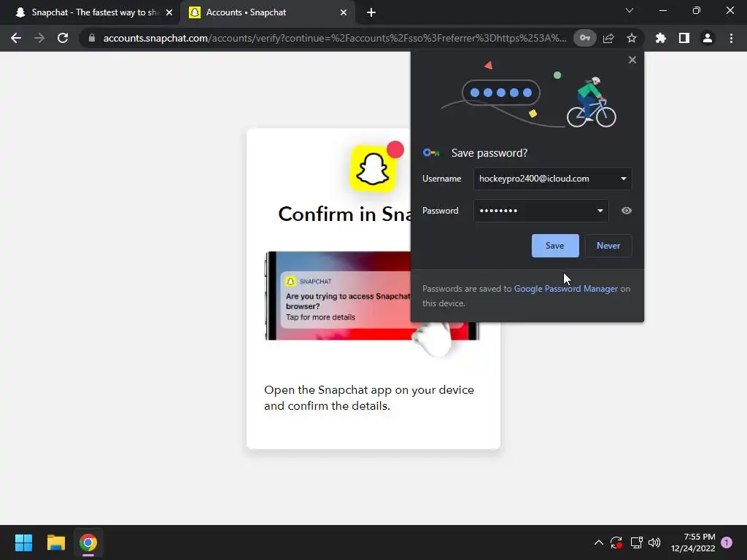The image size is (747, 560).
Task: Open the side panel icon
Action: point(684,38)
